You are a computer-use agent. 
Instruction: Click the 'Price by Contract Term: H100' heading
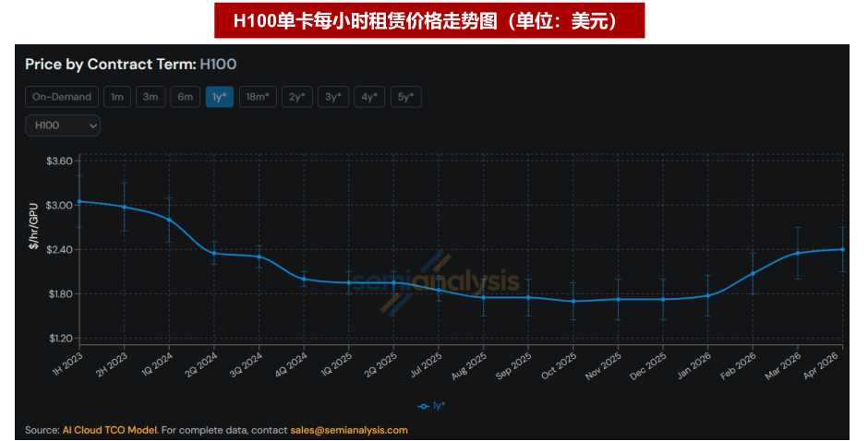point(130,65)
